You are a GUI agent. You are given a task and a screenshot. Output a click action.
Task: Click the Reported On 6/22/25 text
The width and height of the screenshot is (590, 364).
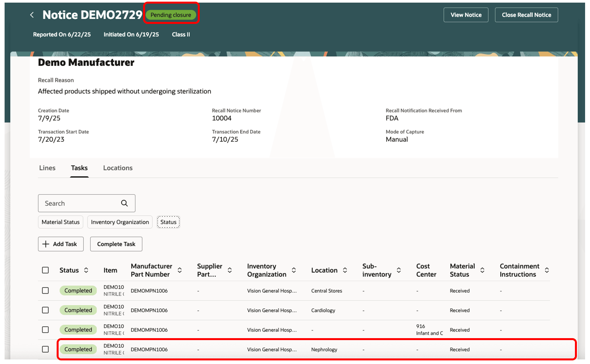tap(62, 34)
